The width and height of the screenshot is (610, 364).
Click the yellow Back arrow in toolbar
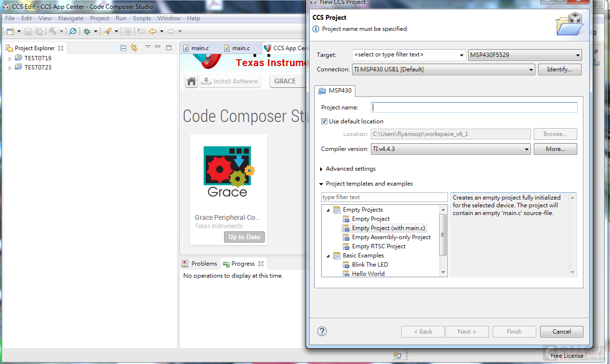coord(153,31)
